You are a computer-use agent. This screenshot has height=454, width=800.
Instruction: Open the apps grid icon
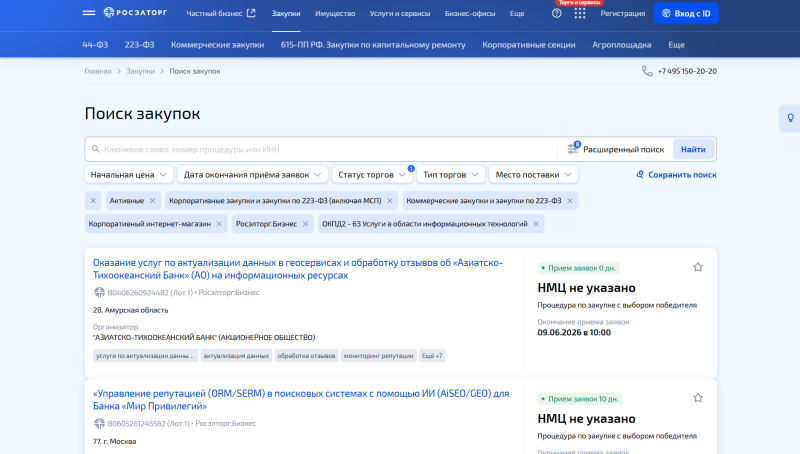[580, 13]
